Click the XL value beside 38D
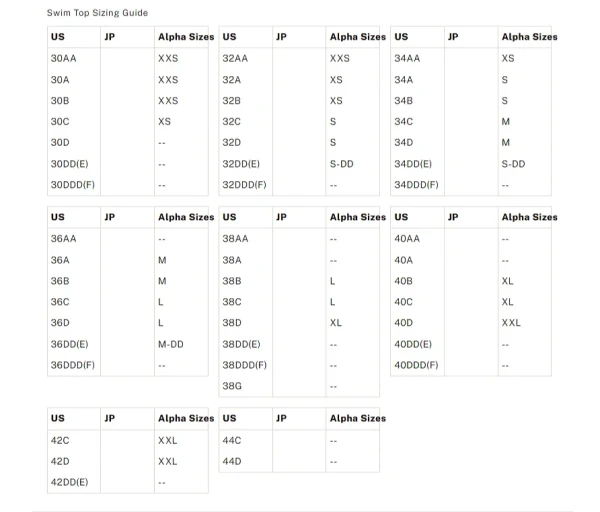 pyautogui.click(x=336, y=323)
